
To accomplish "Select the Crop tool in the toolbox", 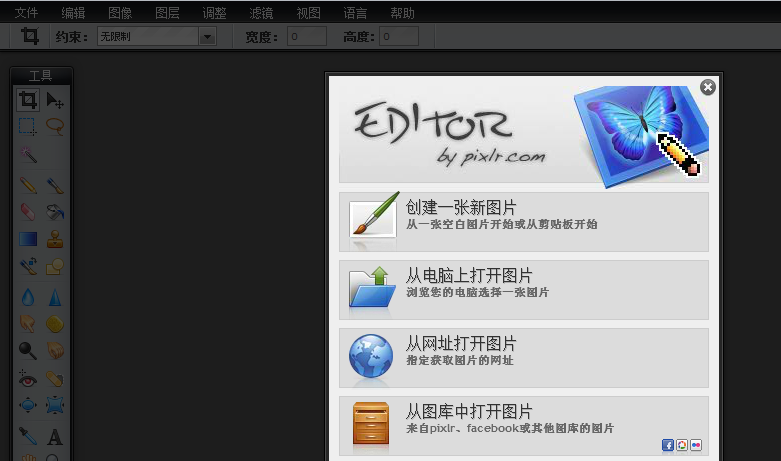I will (x=28, y=100).
